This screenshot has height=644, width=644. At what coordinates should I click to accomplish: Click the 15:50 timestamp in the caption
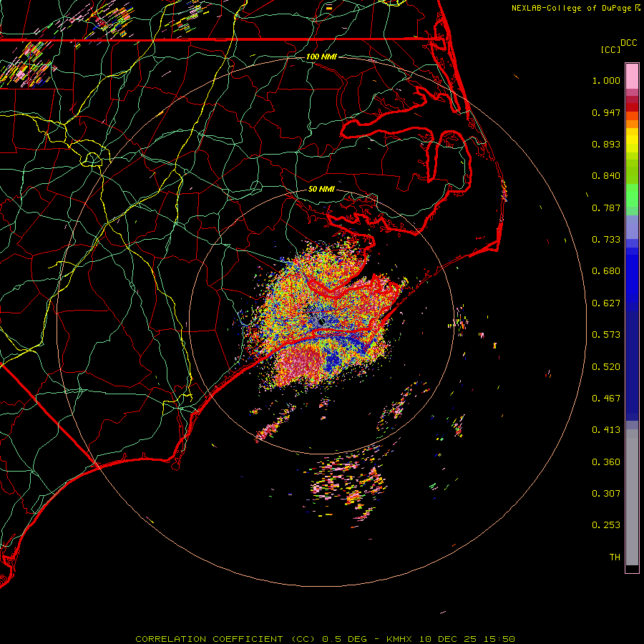pyautogui.click(x=501, y=639)
